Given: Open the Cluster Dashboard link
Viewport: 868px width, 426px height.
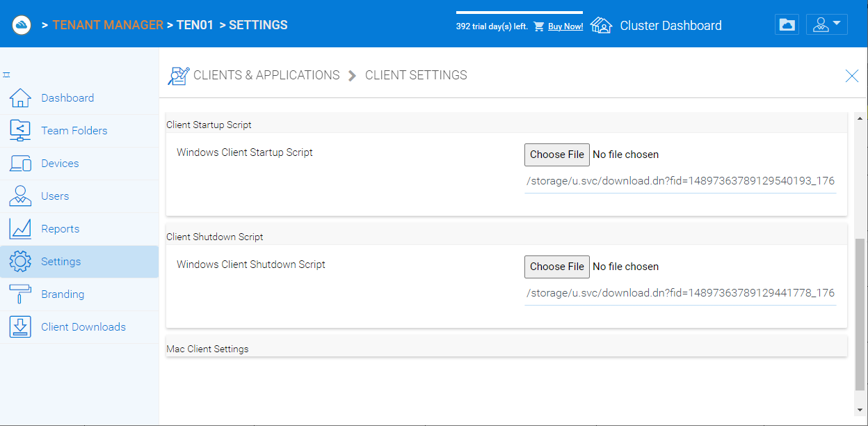Looking at the screenshot, I should point(670,26).
